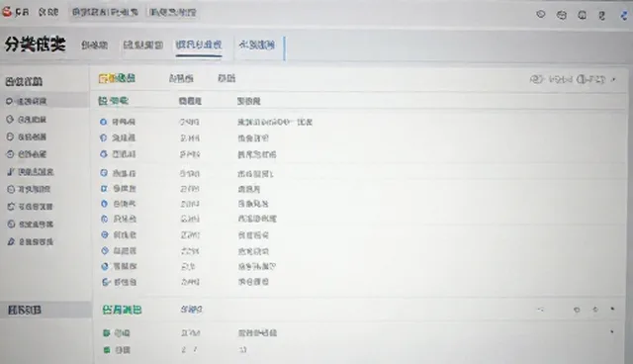The width and height of the screenshot is (633, 364).
Task: Click the blue square-shaped icon among round list icons
Action: point(104,189)
